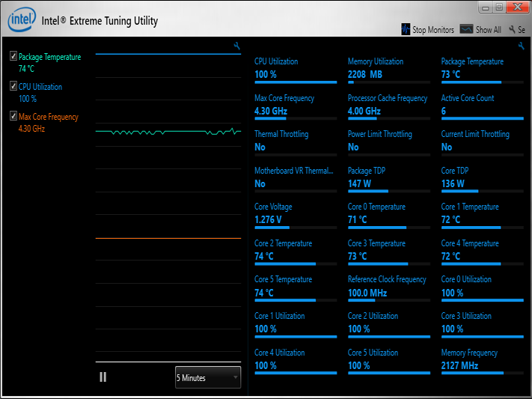Select the CPU Utilization monitor tile
This screenshot has width=532, height=399.
click(x=296, y=70)
